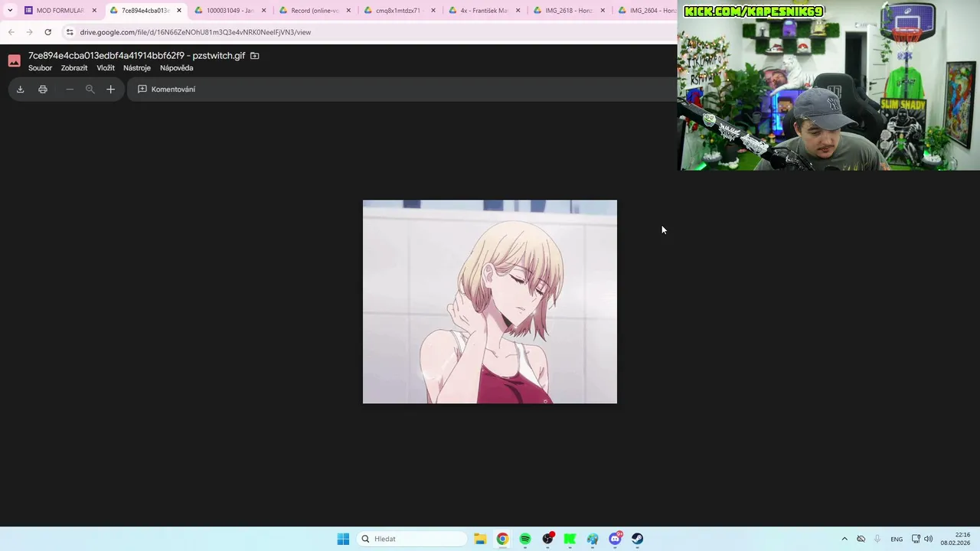This screenshot has width=980, height=551.
Task: Open Discord from the taskbar
Action: [x=615, y=539]
